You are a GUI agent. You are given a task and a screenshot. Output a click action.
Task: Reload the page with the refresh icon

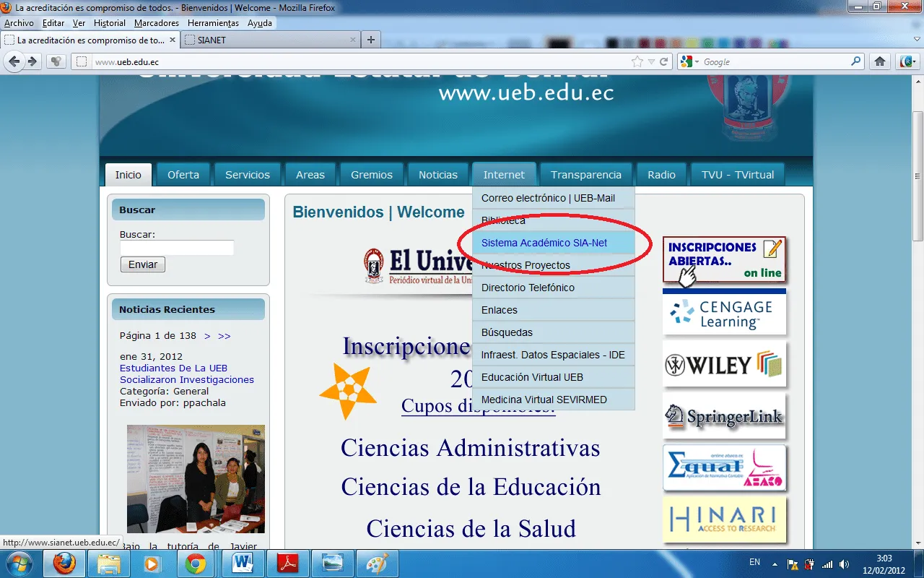[663, 61]
